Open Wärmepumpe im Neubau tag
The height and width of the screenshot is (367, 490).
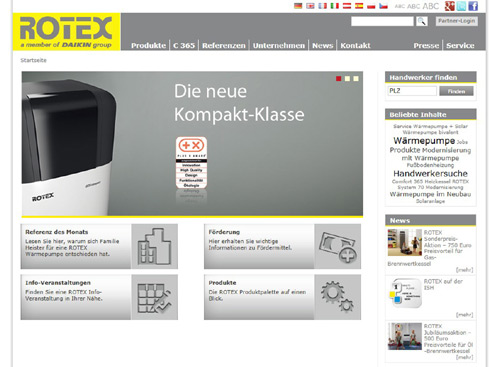[430, 194]
